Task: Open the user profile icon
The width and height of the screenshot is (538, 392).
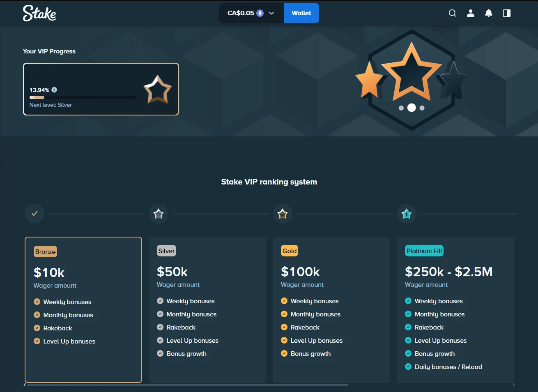Action: [x=471, y=13]
